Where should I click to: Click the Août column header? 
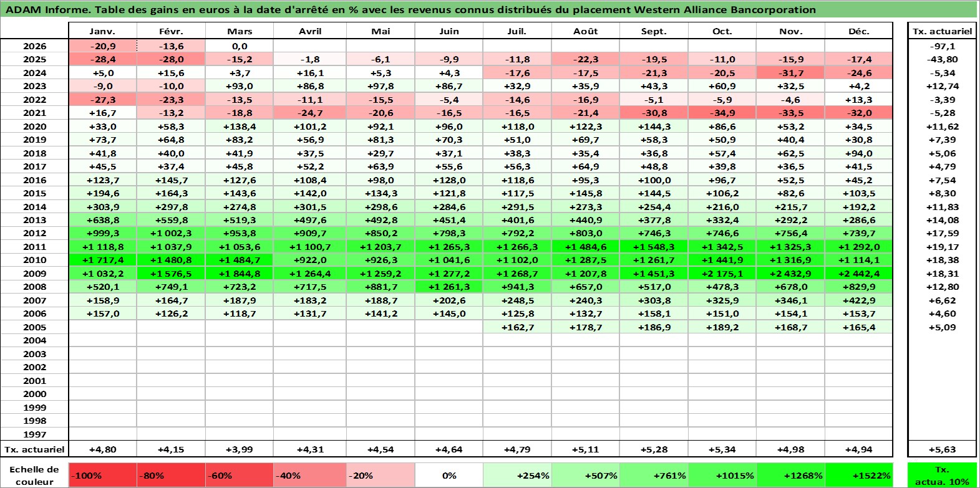pyautogui.click(x=586, y=31)
